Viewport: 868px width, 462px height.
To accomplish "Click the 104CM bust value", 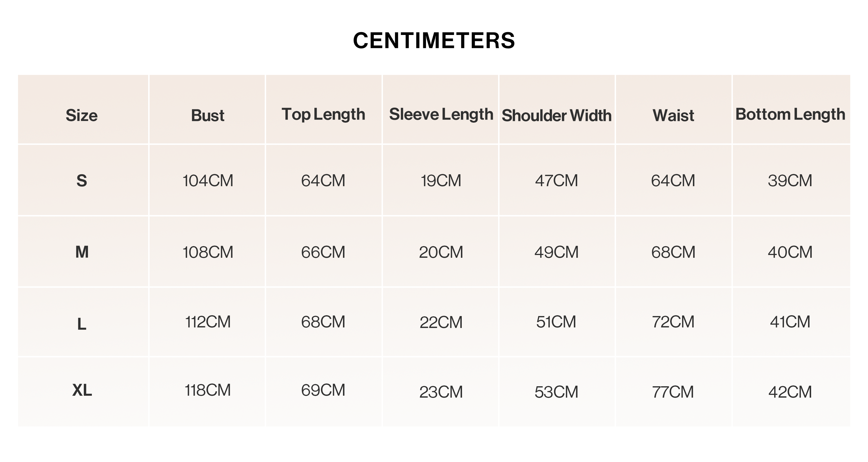I will (208, 181).
